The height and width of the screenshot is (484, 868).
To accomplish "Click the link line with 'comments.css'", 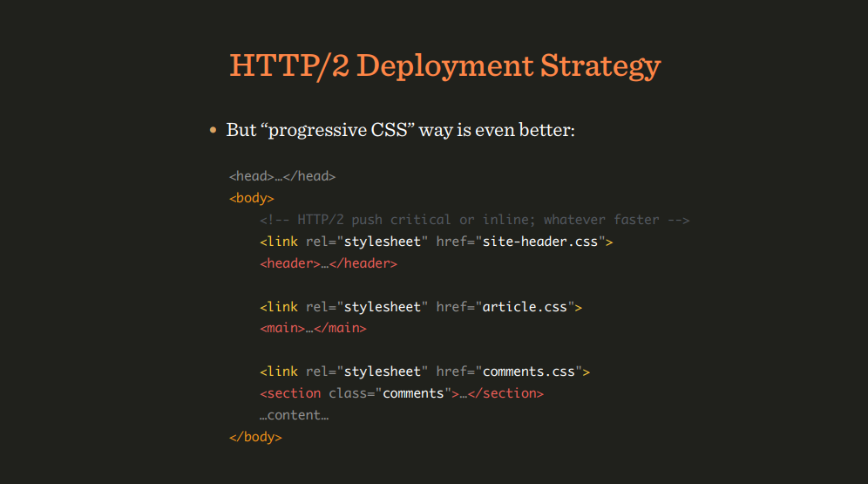I will 424,372.
